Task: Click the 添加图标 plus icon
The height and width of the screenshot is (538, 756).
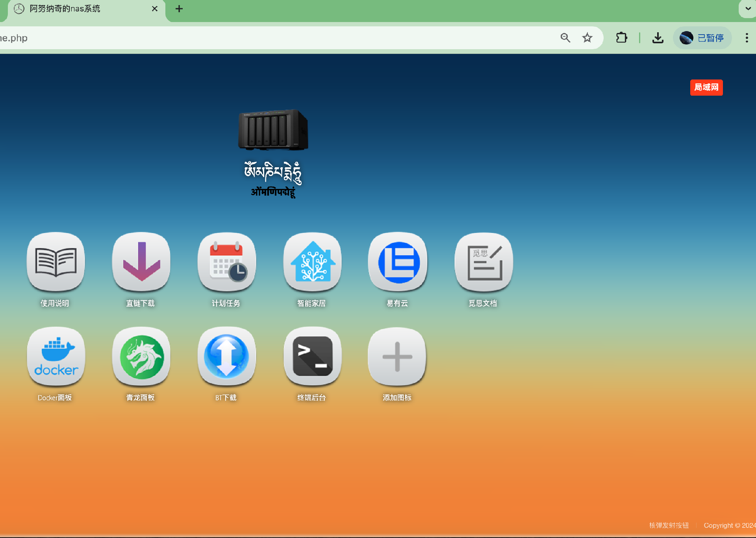Action: (x=397, y=356)
